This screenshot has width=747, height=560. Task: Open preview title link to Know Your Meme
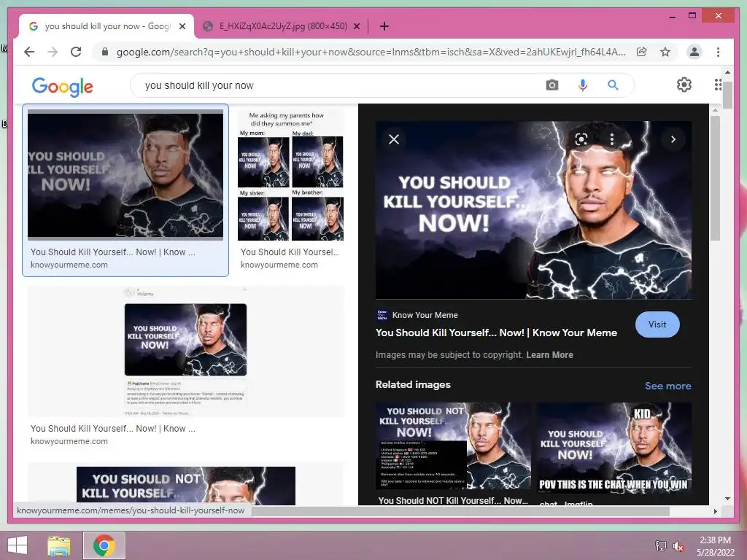[496, 332]
